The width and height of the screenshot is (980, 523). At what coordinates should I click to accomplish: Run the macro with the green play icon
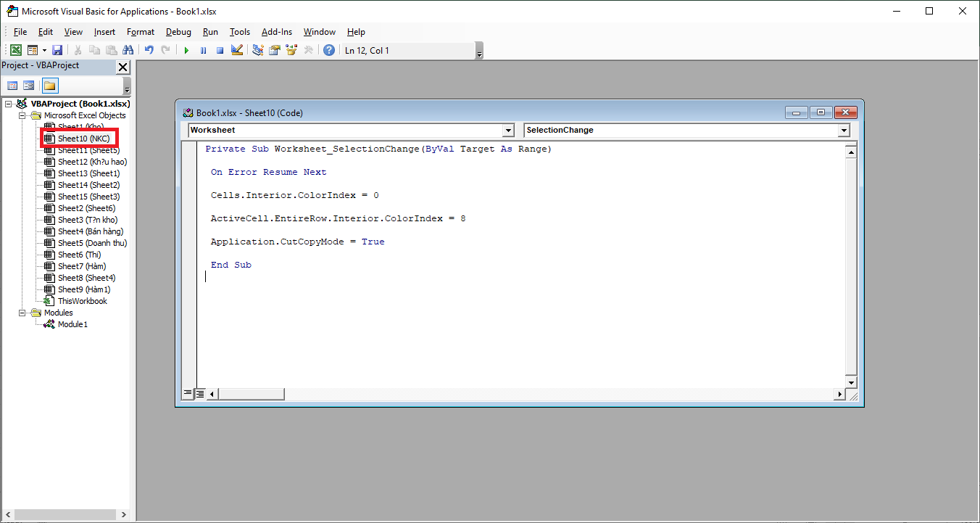click(186, 50)
